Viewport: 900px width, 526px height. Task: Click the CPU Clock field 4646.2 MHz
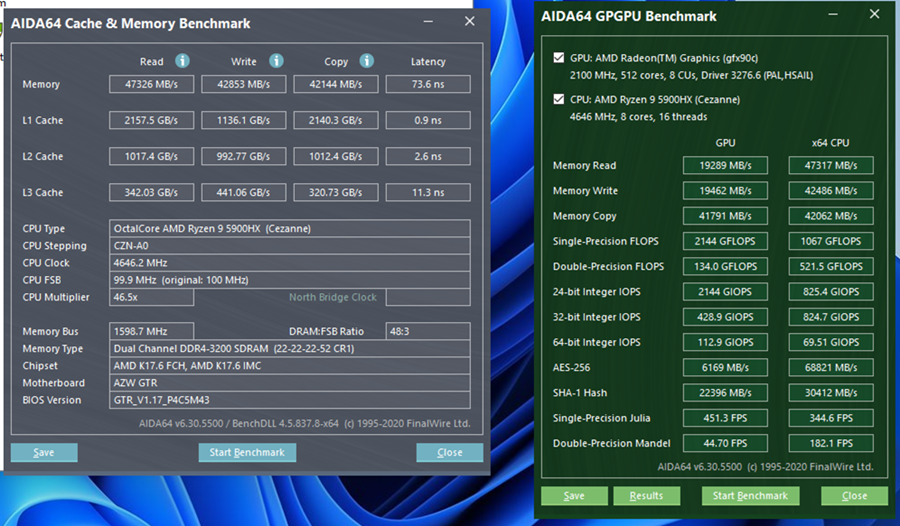coord(290,262)
